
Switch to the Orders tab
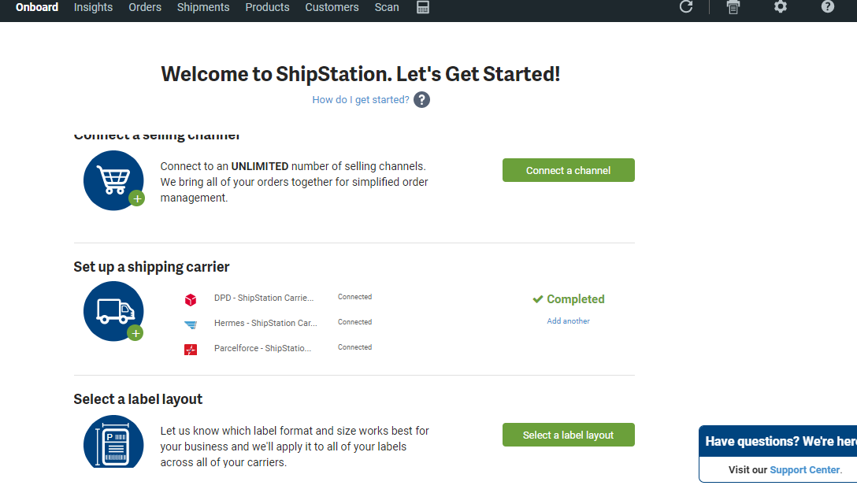pyautogui.click(x=145, y=7)
